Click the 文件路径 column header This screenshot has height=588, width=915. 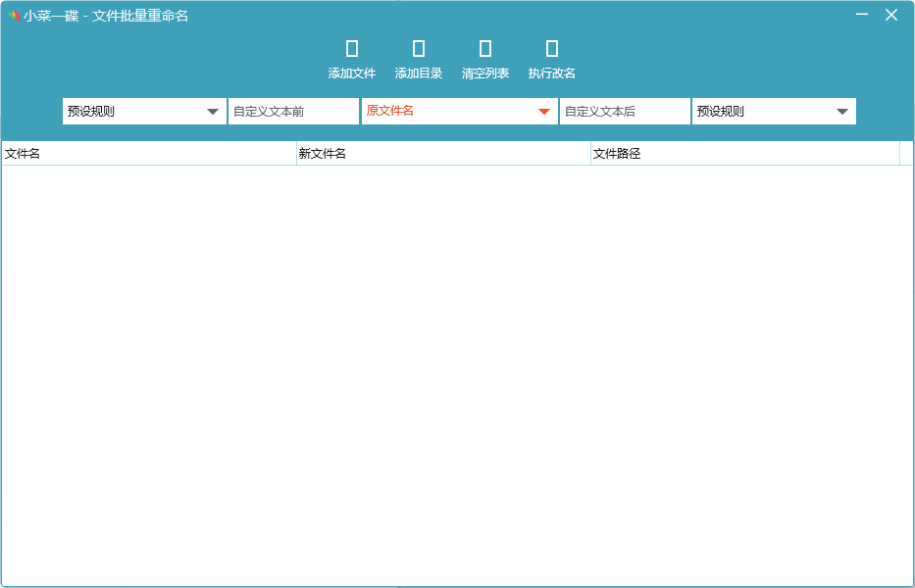(744, 154)
